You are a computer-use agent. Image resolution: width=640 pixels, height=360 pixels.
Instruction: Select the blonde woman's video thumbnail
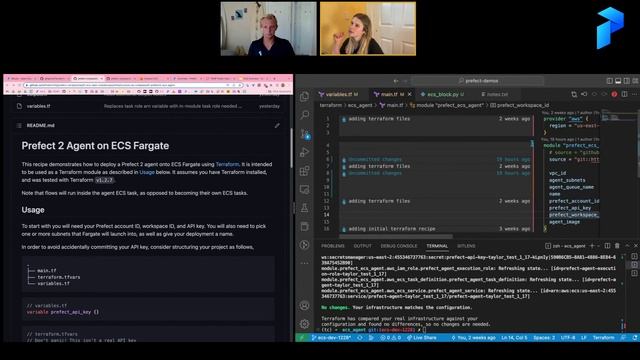click(368, 29)
